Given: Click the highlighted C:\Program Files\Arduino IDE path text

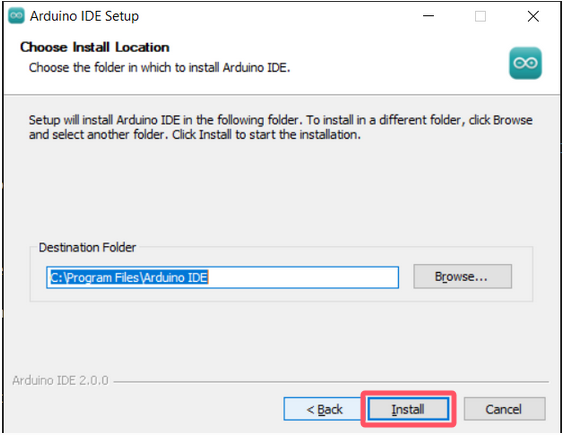Looking at the screenshot, I should 129,277.
